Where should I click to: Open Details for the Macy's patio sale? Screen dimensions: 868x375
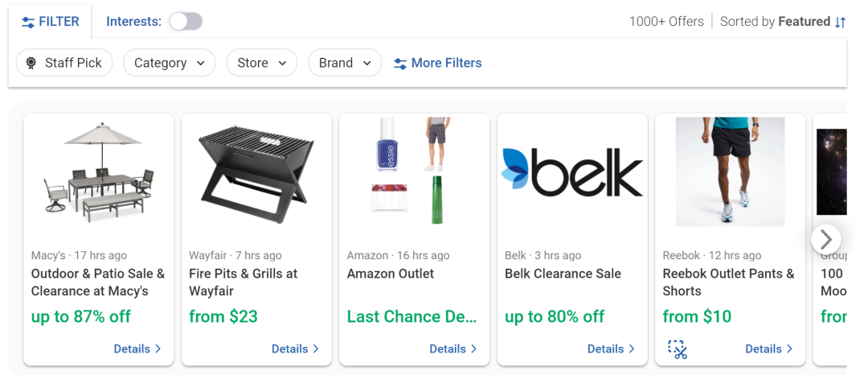137,349
